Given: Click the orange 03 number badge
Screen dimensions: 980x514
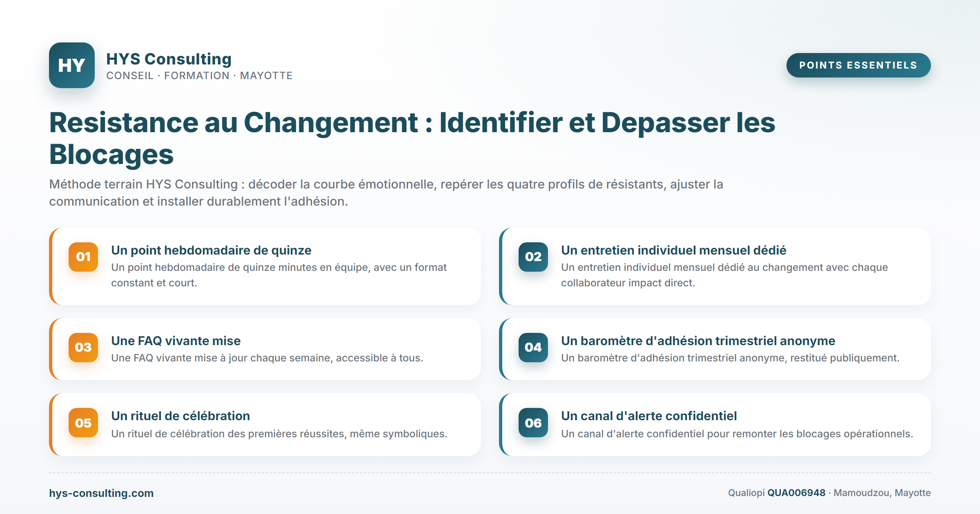Looking at the screenshot, I should pyautogui.click(x=83, y=348).
